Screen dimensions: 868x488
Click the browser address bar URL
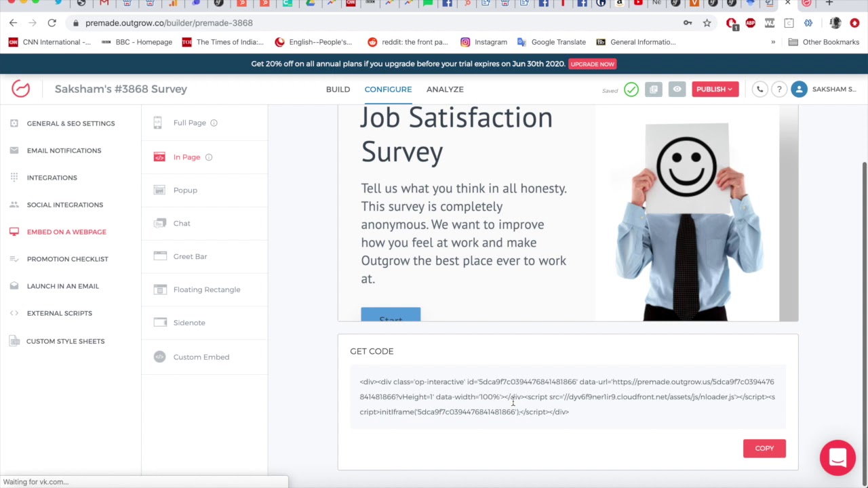[x=169, y=23]
